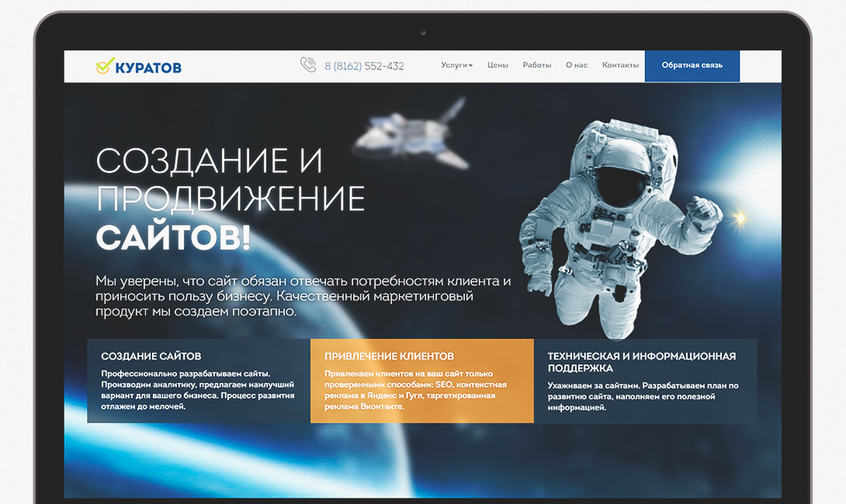Click the phone handset icon
The width and height of the screenshot is (846, 504).
(308, 64)
